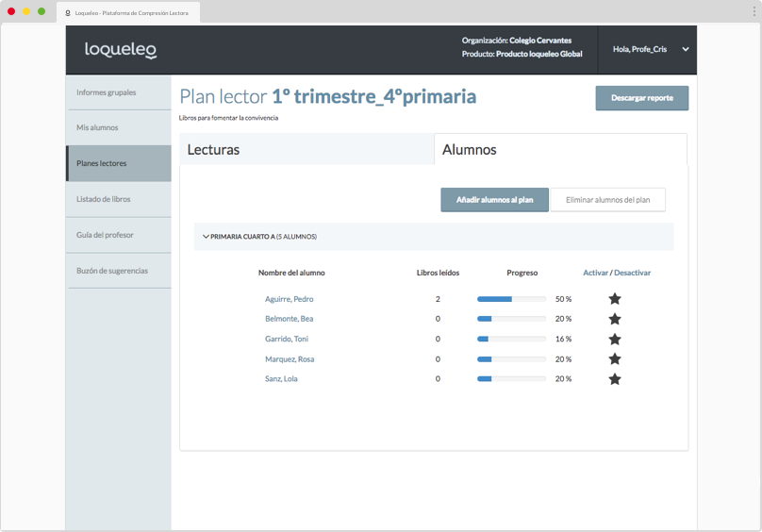762x532 pixels.
Task: Click the browser tab favicon
Action: 68,13
